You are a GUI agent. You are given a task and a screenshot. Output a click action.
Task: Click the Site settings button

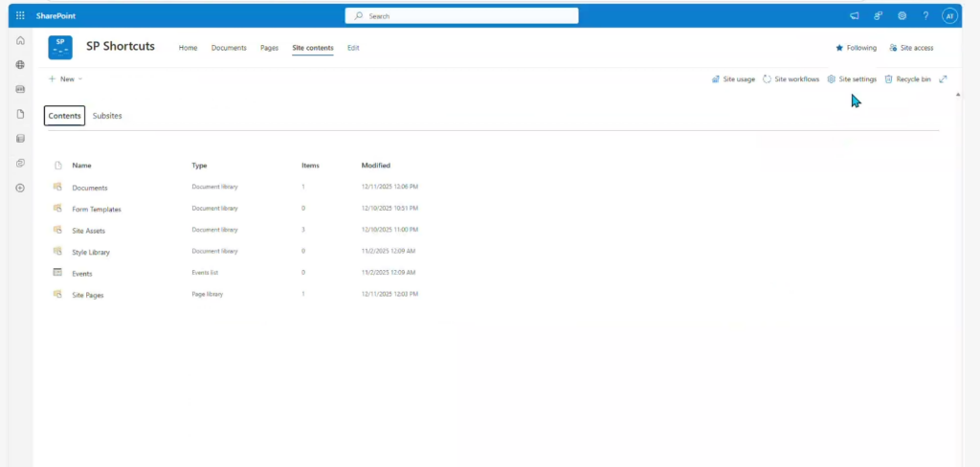pyautogui.click(x=852, y=79)
